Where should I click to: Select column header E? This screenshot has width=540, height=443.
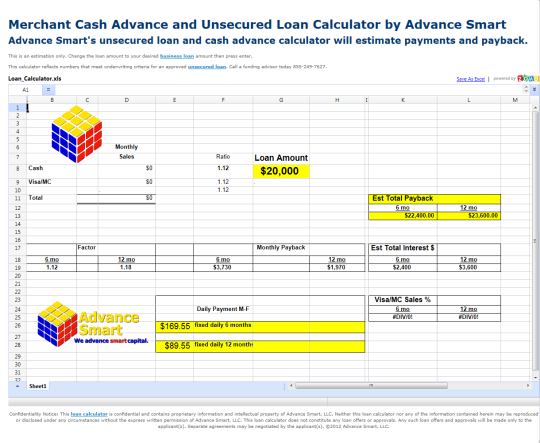pyautogui.click(x=175, y=100)
